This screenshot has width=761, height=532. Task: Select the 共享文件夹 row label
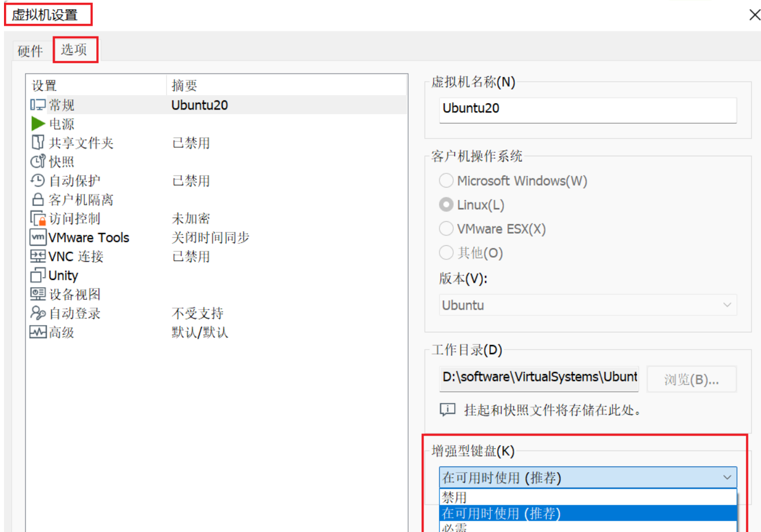(x=81, y=143)
